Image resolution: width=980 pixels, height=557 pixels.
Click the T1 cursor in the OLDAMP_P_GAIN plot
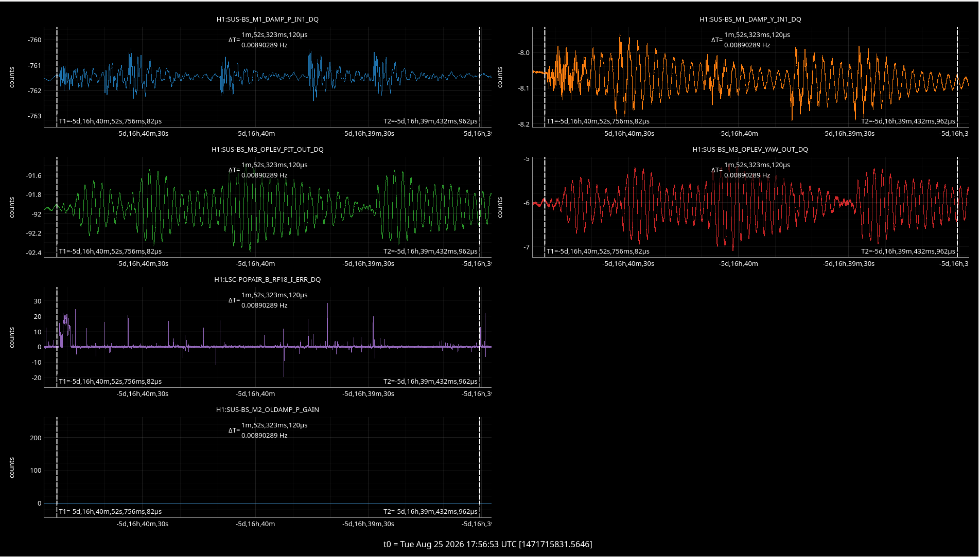[57, 468]
